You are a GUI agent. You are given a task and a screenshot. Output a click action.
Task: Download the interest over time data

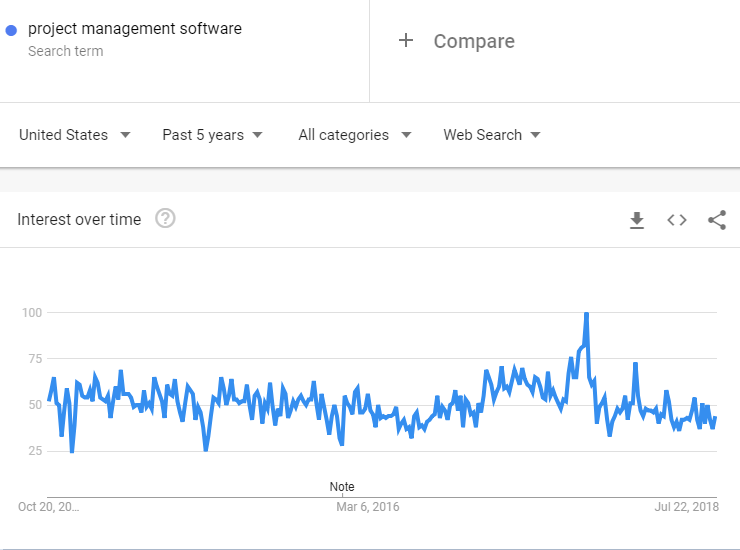(637, 220)
